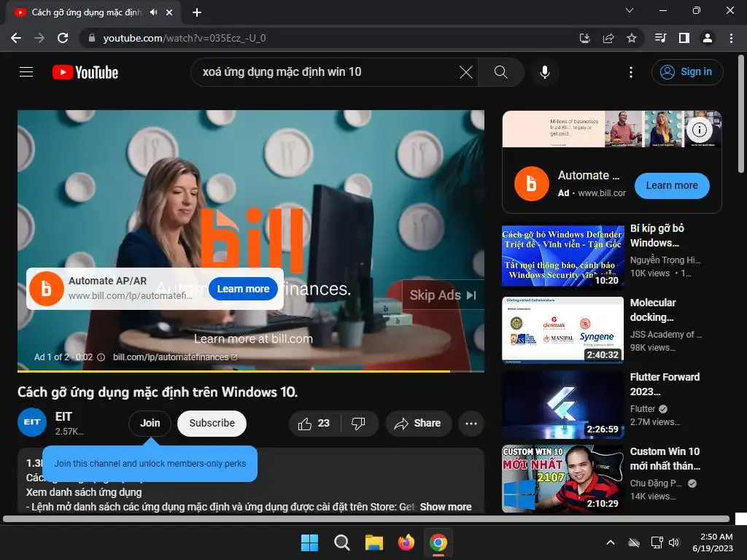Click 'Bí kíp gỡ bỏ Windows...' title

click(657, 236)
